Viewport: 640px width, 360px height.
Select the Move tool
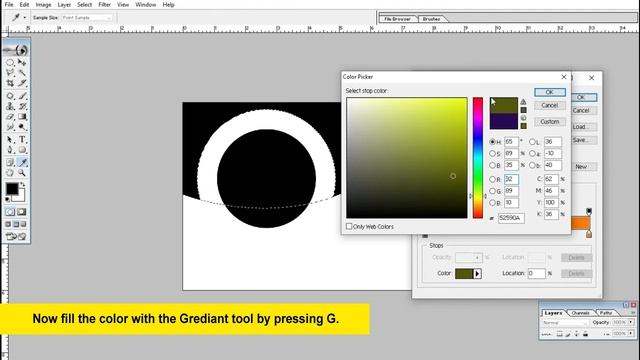[x=22, y=62]
